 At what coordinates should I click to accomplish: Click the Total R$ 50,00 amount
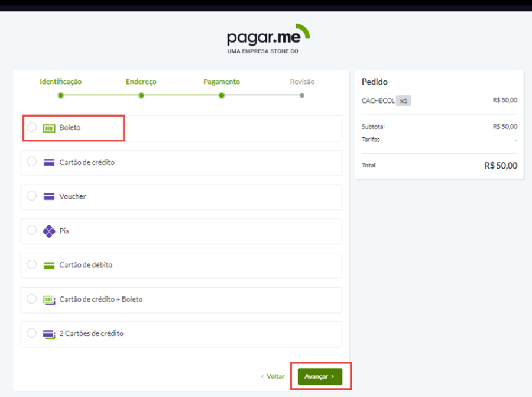point(501,166)
